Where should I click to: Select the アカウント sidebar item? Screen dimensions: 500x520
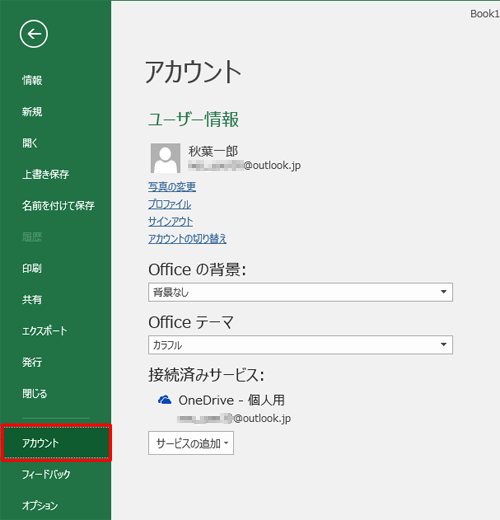coord(56,443)
